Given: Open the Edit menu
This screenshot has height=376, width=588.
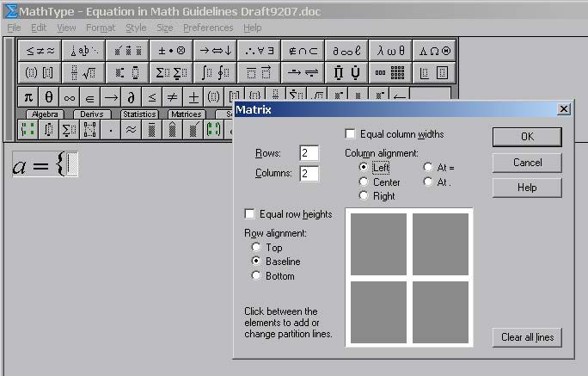Looking at the screenshot, I should [x=39, y=28].
